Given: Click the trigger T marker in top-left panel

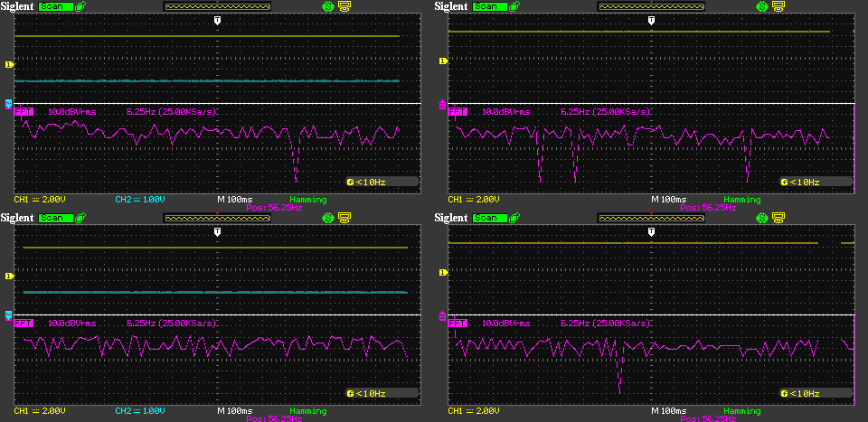Looking at the screenshot, I should pyautogui.click(x=216, y=20).
